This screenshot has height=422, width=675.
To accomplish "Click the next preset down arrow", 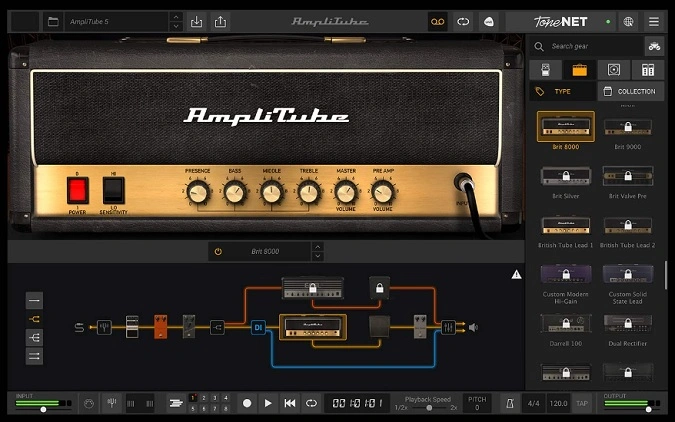I will tap(176, 26).
